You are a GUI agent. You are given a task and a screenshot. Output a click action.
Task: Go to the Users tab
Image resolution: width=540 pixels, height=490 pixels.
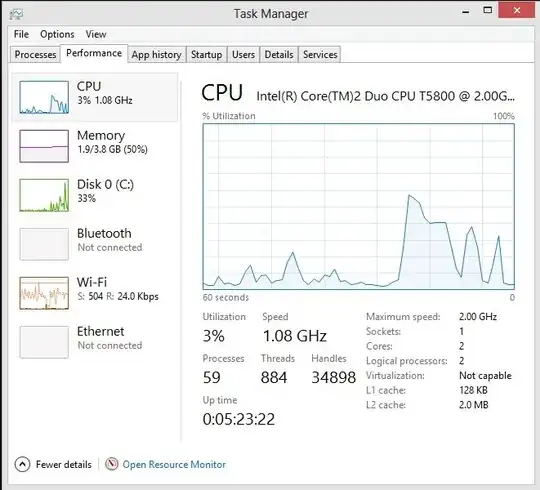pyautogui.click(x=243, y=54)
